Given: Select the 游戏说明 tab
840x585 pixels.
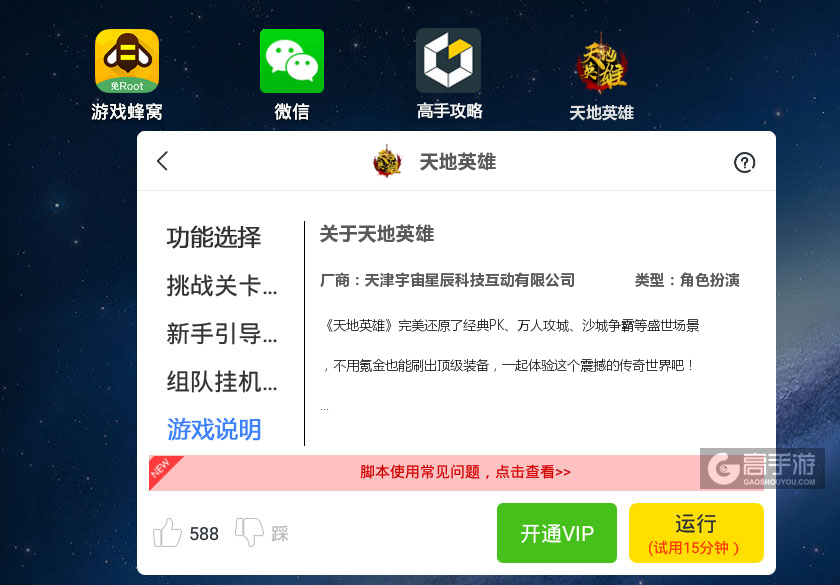Looking at the screenshot, I should 214,430.
